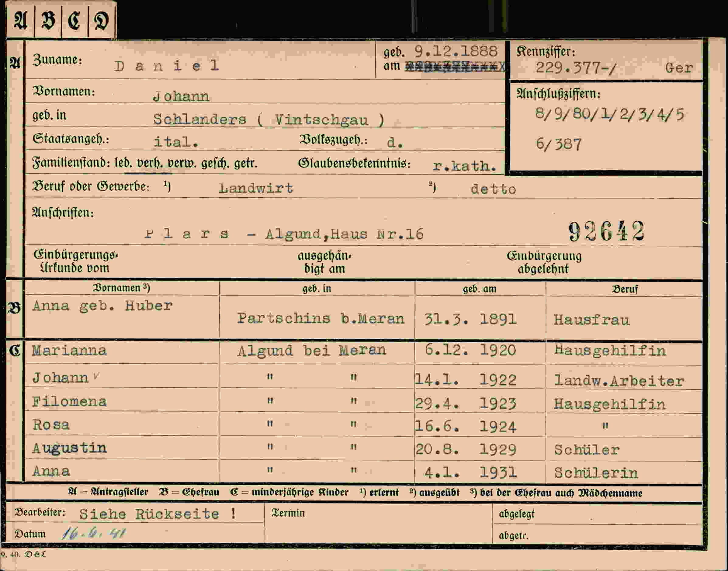Click the 'geb. am' column header

coord(480,289)
